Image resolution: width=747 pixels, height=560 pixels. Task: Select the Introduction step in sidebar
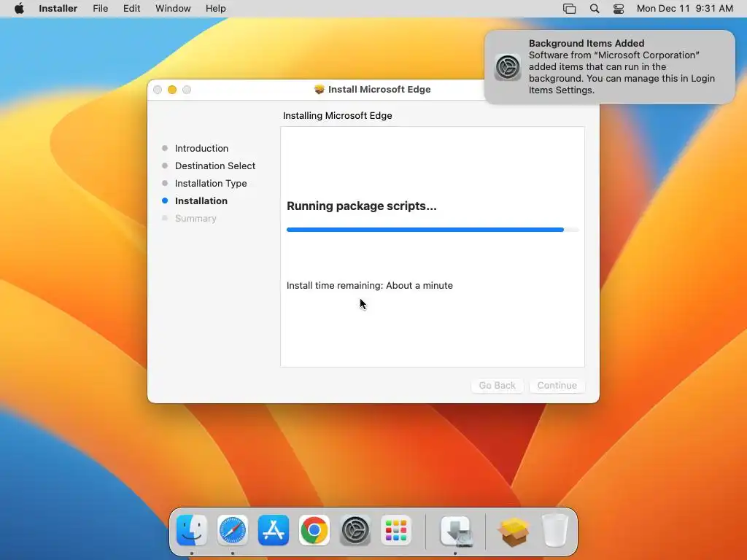pos(201,148)
